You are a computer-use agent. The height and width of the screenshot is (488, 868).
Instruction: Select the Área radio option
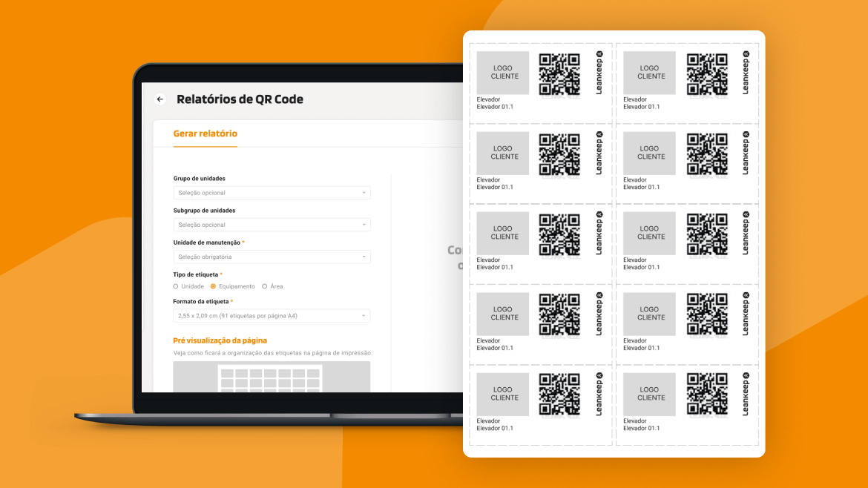pos(265,286)
